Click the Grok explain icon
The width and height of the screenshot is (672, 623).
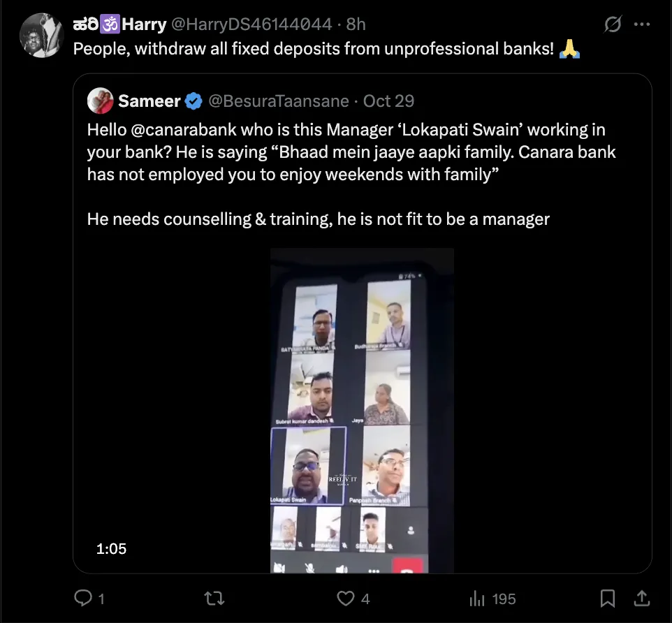[x=613, y=25]
